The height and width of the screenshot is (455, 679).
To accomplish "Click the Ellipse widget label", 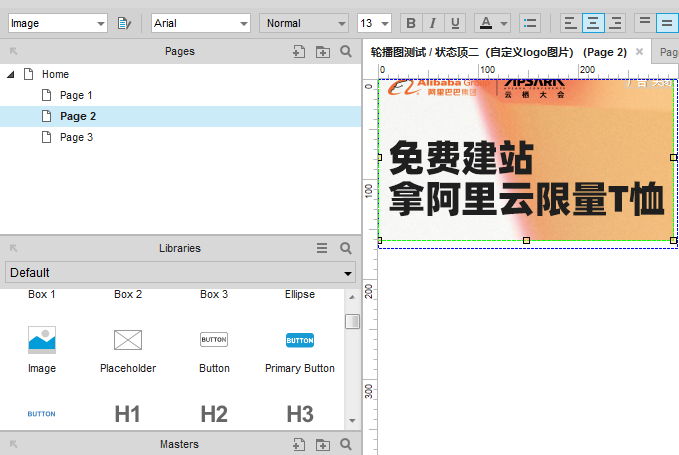I will pyautogui.click(x=300, y=294).
